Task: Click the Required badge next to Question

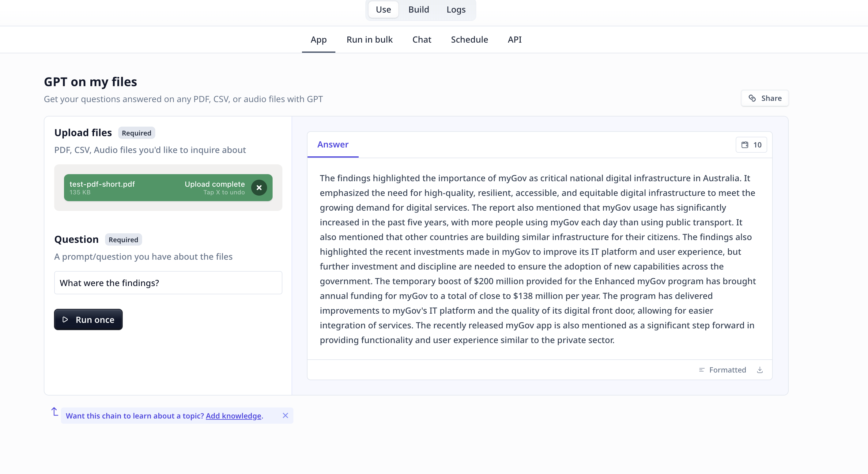Action: (123, 239)
